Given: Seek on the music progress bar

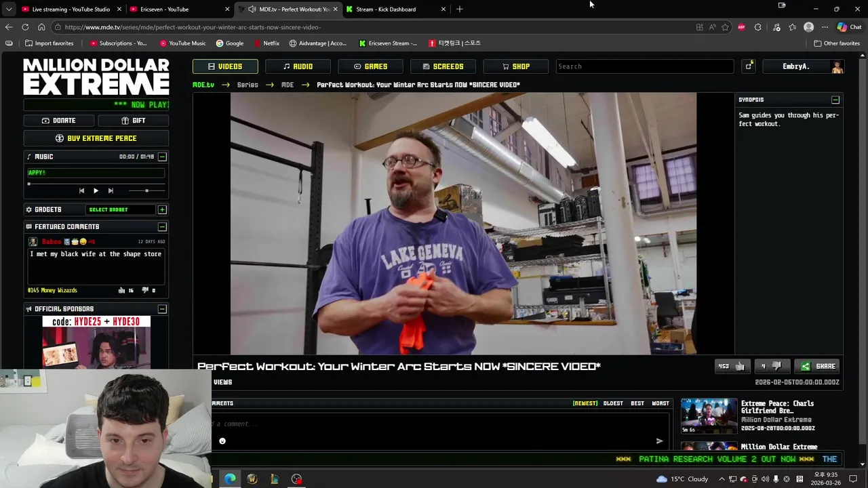Looking at the screenshot, I should (96, 183).
